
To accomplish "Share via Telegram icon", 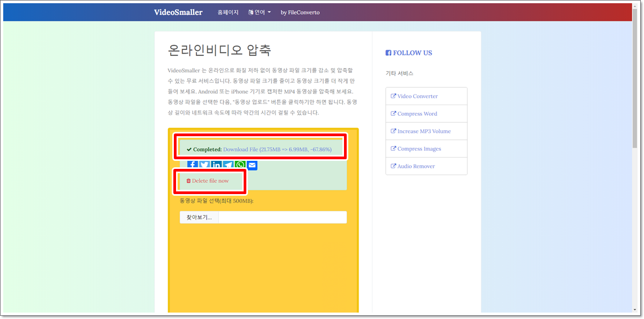I will pos(228,165).
